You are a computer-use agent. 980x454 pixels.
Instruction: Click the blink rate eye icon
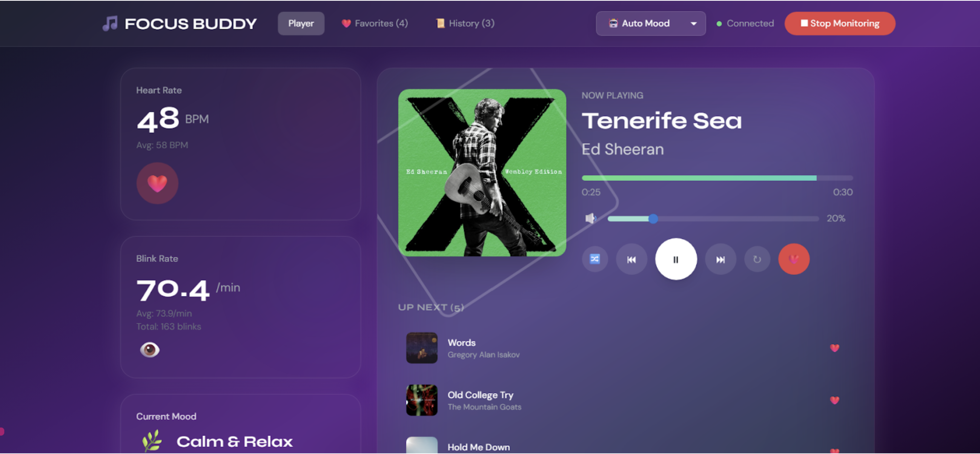pos(149,350)
